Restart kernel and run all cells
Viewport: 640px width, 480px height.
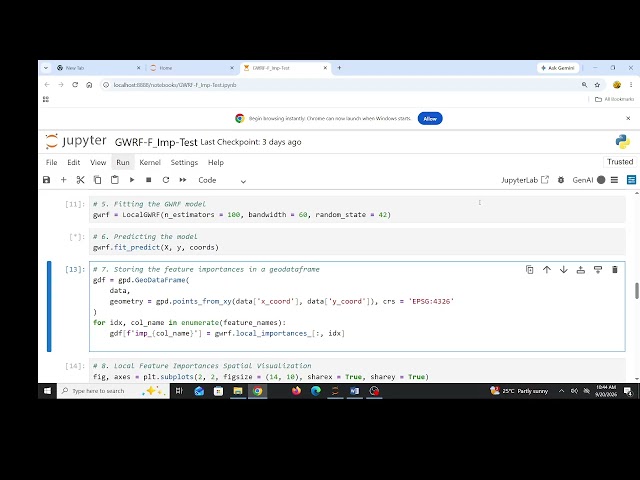click(183, 180)
